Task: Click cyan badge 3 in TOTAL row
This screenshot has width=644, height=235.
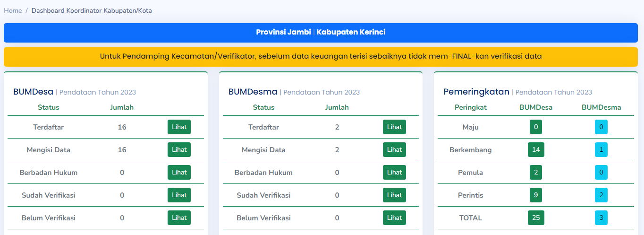Action: click(x=601, y=218)
